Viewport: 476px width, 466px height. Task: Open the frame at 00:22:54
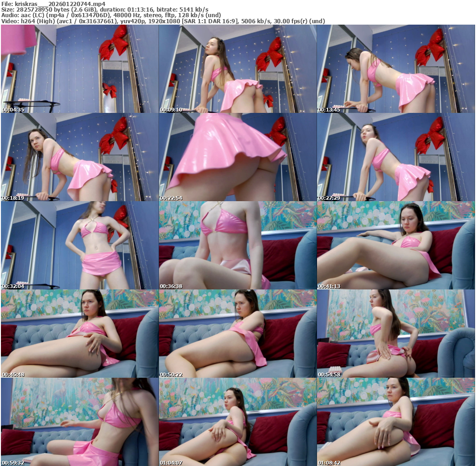tap(238, 157)
